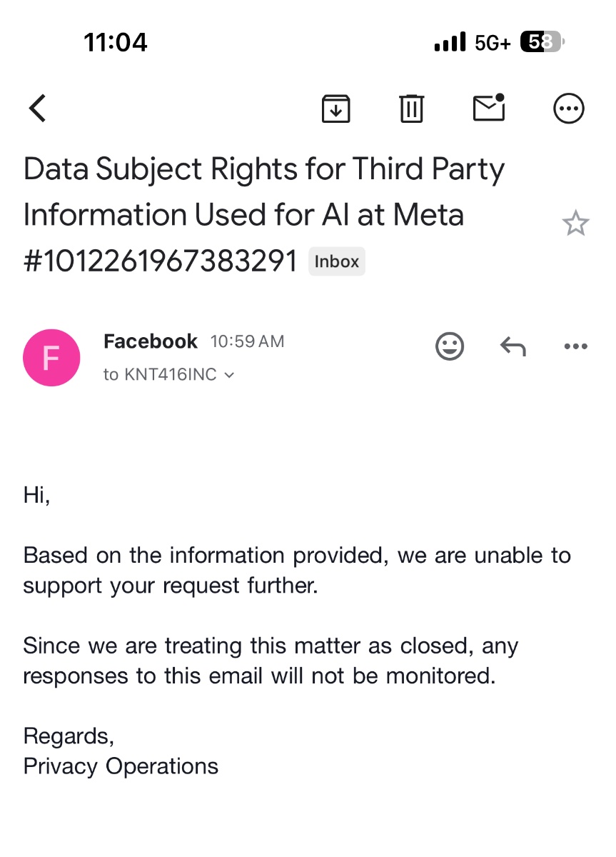The image size is (616, 857).
Task: Tap the Privacy Operations signature
Action: [121, 766]
